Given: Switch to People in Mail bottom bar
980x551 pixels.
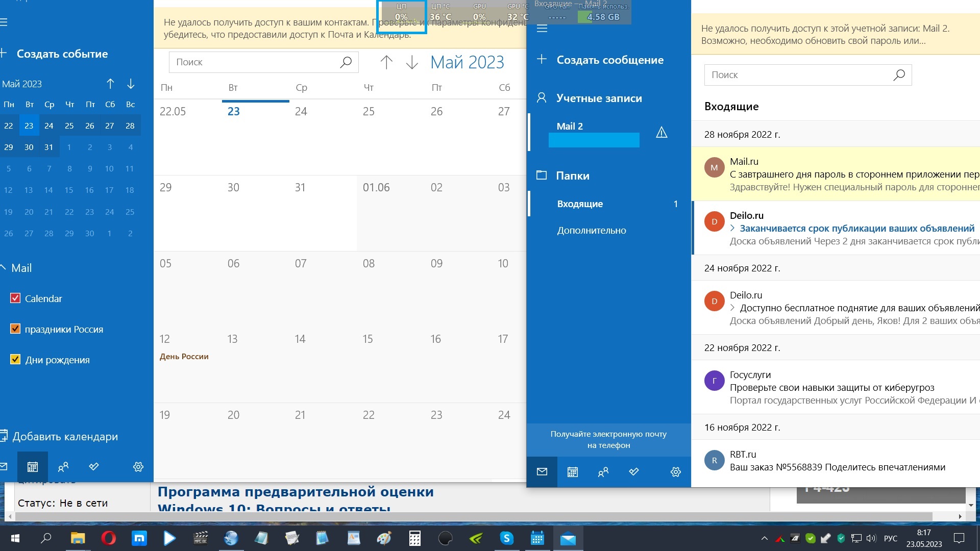Looking at the screenshot, I should (x=603, y=472).
